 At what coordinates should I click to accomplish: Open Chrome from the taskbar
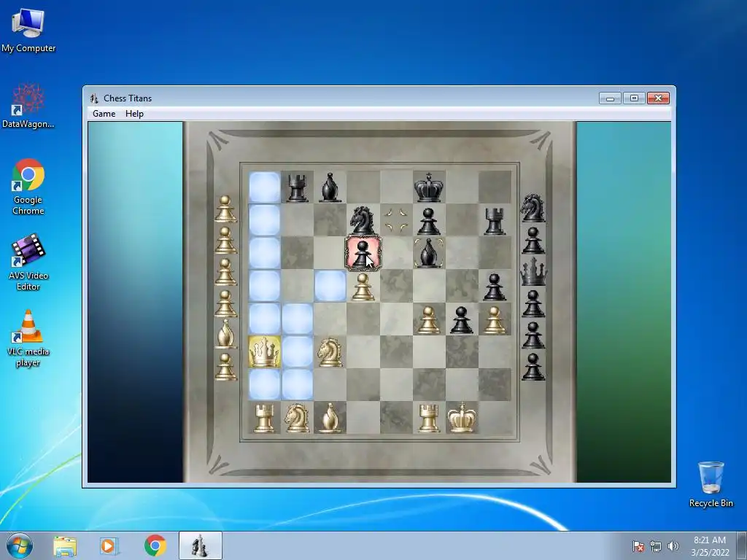pos(155,545)
